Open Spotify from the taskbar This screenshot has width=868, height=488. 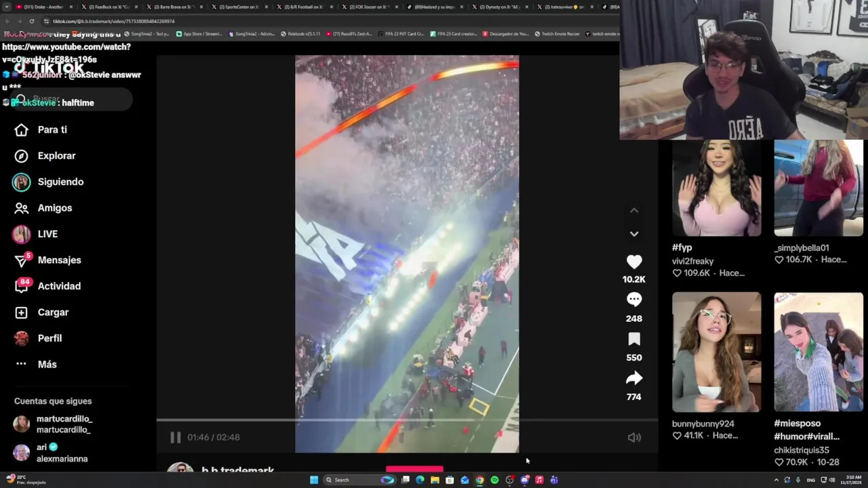click(x=494, y=480)
